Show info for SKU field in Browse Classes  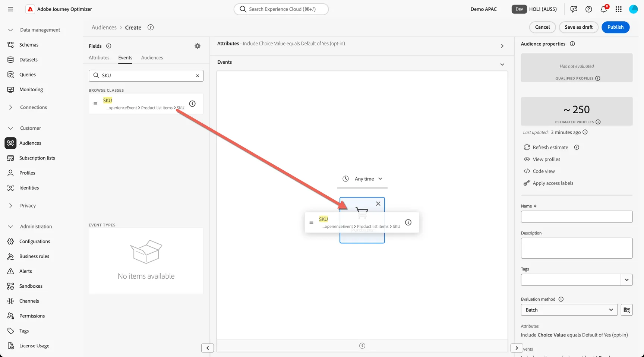pyautogui.click(x=192, y=104)
